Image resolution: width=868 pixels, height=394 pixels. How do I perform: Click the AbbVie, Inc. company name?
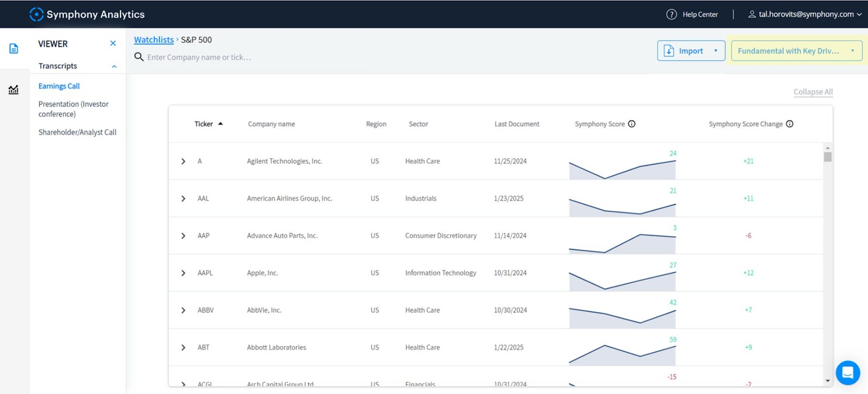(x=264, y=311)
